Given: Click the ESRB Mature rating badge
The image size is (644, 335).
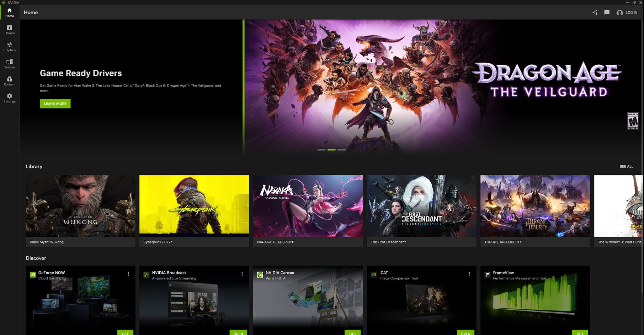Looking at the screenshot, I should 633,121.
